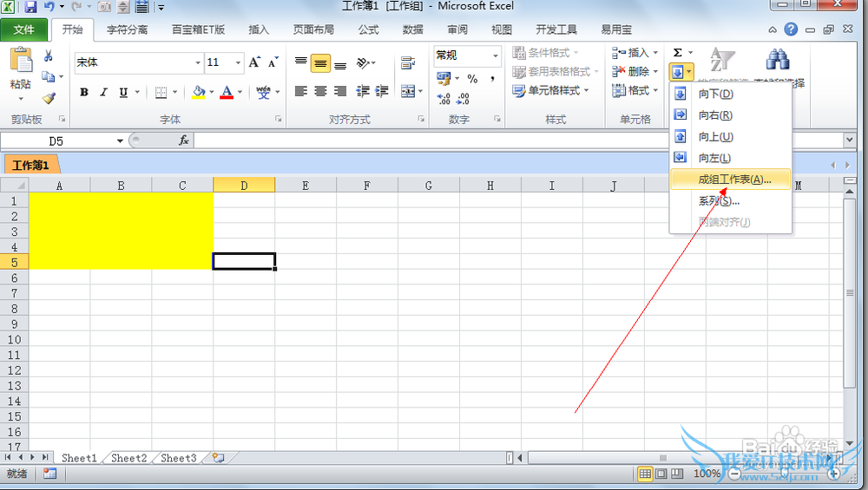
Task: Click the Undo arrow icon
Action: pos(49,7)
